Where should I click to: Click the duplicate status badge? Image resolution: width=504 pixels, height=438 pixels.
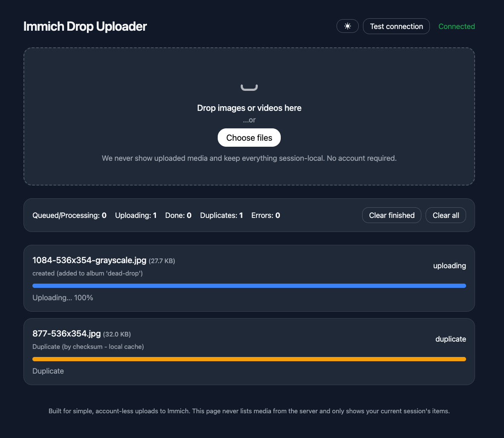(x=450, y=339)
